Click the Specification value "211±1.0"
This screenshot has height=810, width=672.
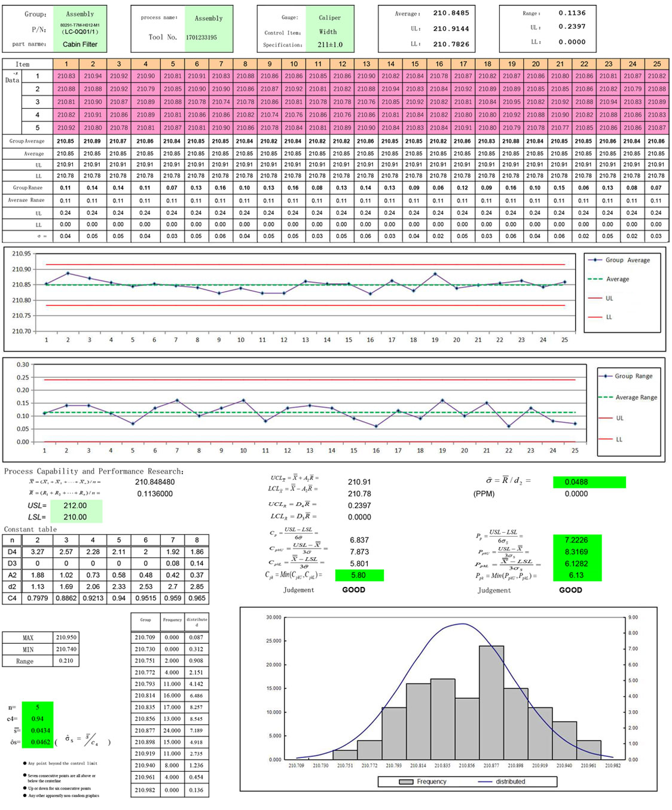click(x=330, y=45)
